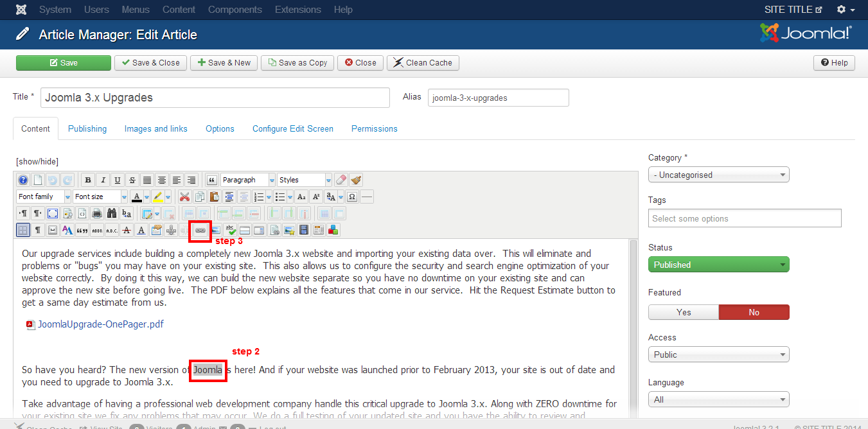Toggle italic formatting

(103, 180)
